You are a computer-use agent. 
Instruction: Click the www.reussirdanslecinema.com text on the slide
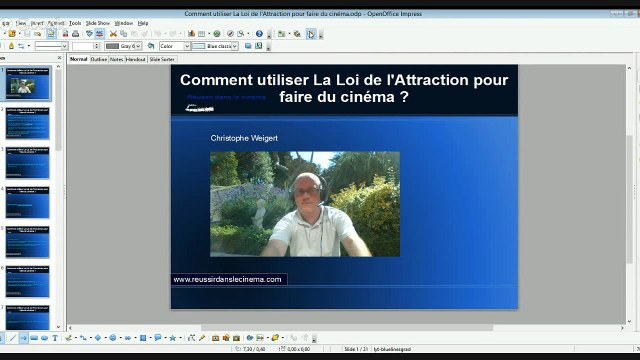227,280
